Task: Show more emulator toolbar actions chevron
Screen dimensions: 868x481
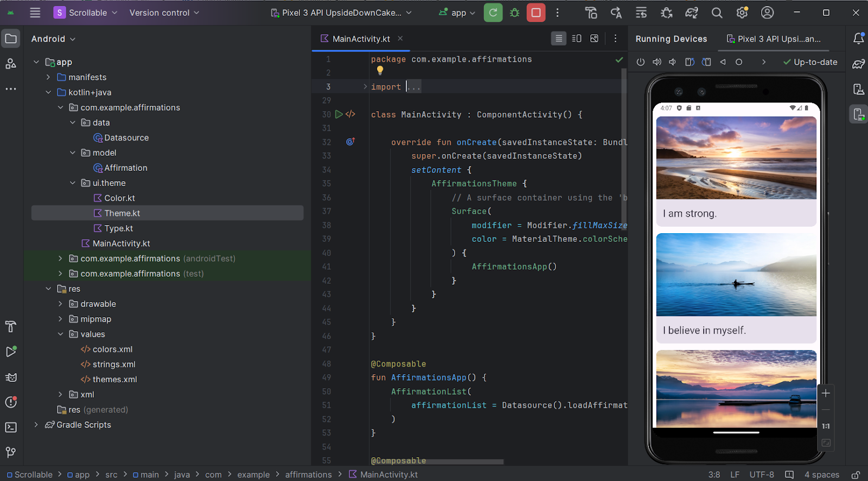Action: point(764,62)
